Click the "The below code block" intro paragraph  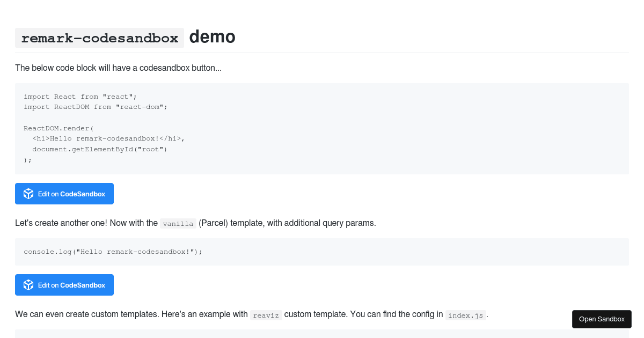[118, 68]
